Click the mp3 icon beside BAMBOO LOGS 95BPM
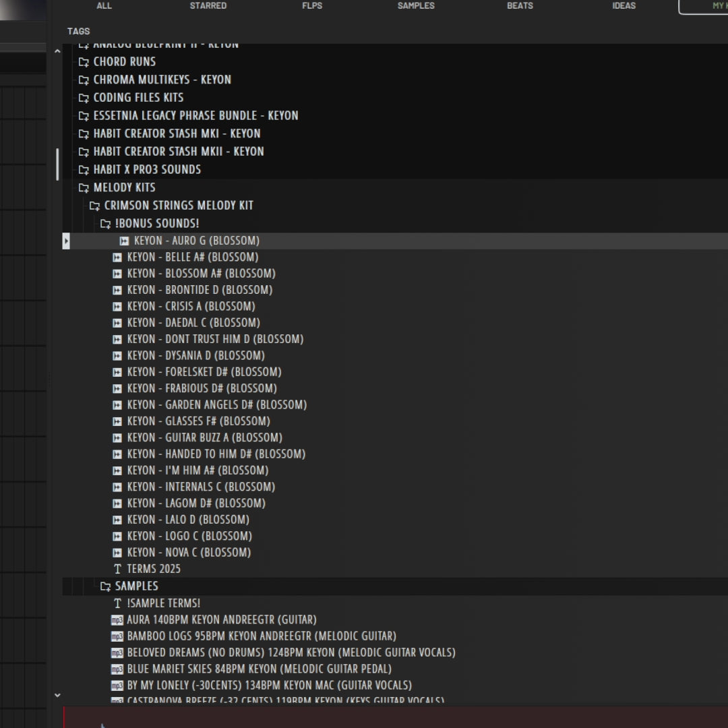728x728 pixels. pos(117,636)
